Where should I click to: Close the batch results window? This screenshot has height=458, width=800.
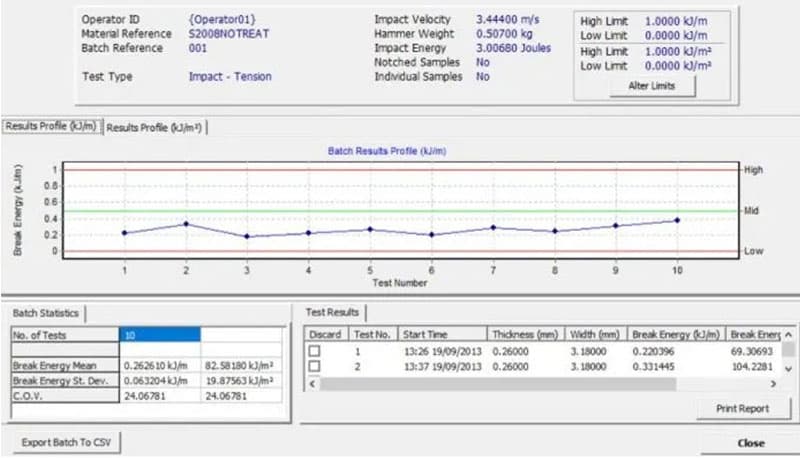(x=751, y=443)
